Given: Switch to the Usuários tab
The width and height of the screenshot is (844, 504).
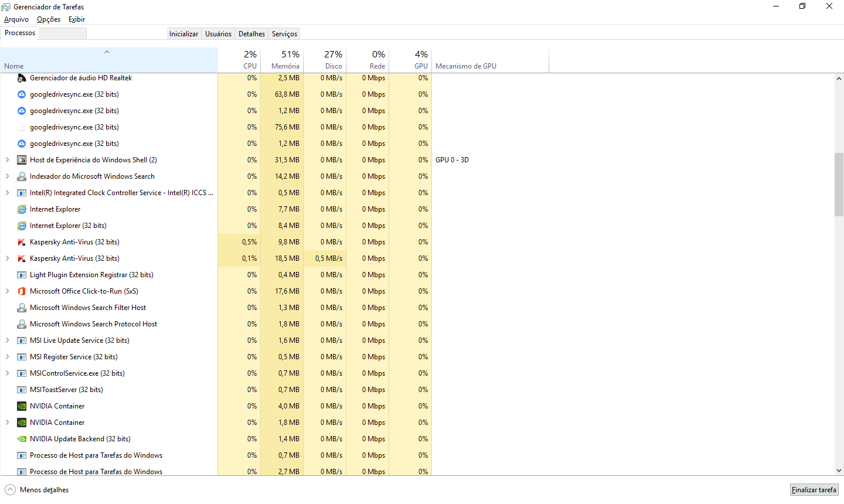Looking at the screenshot, I should [218, 34].
